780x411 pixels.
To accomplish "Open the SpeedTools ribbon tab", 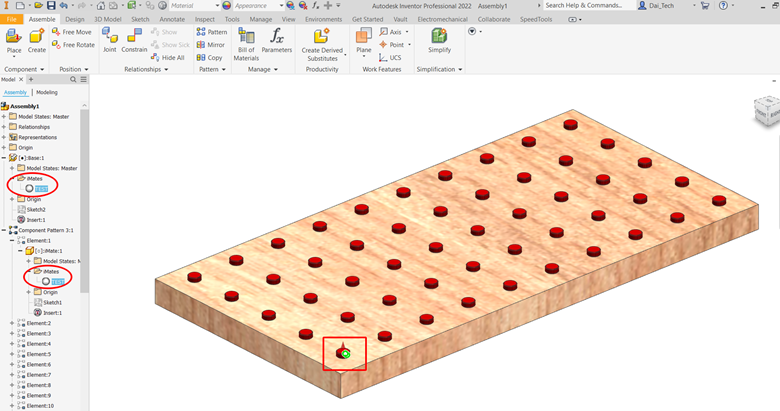I will point(536,19).
